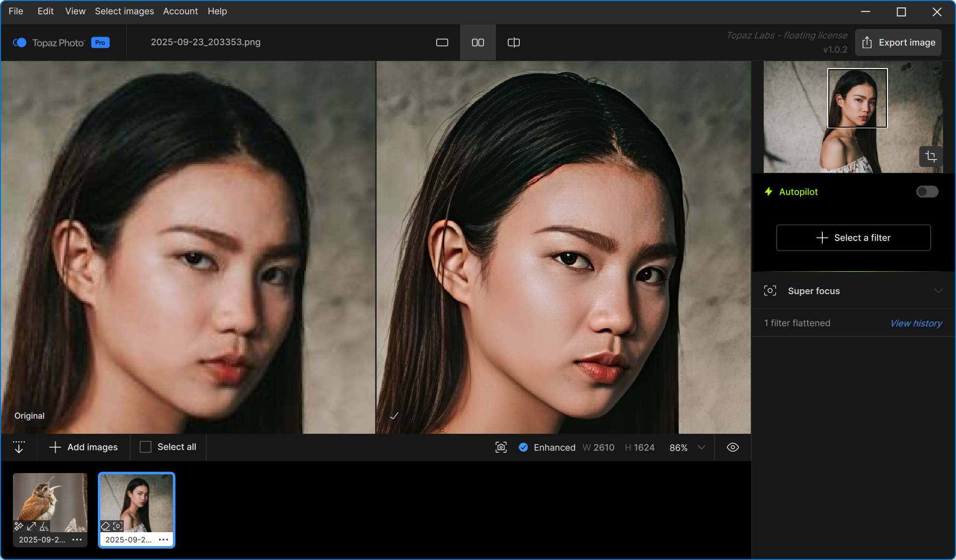Check the Select all checkbox
Image resolution: width=956 pixels, height=560 pixels.
pos(146,447)
